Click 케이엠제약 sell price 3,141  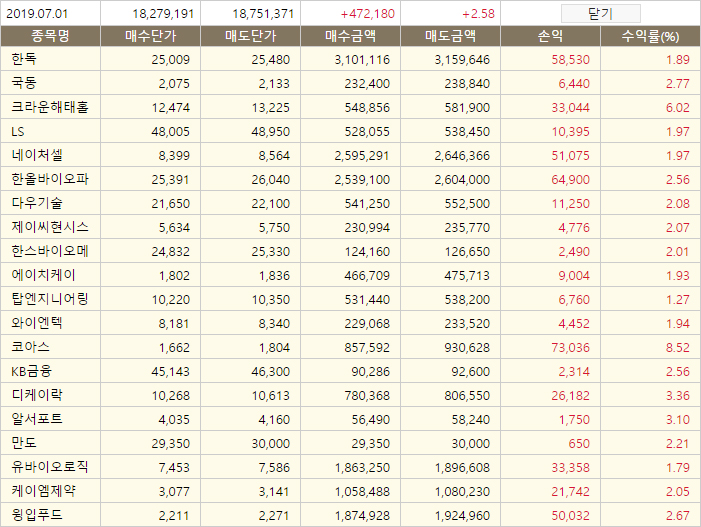point(274,492)
